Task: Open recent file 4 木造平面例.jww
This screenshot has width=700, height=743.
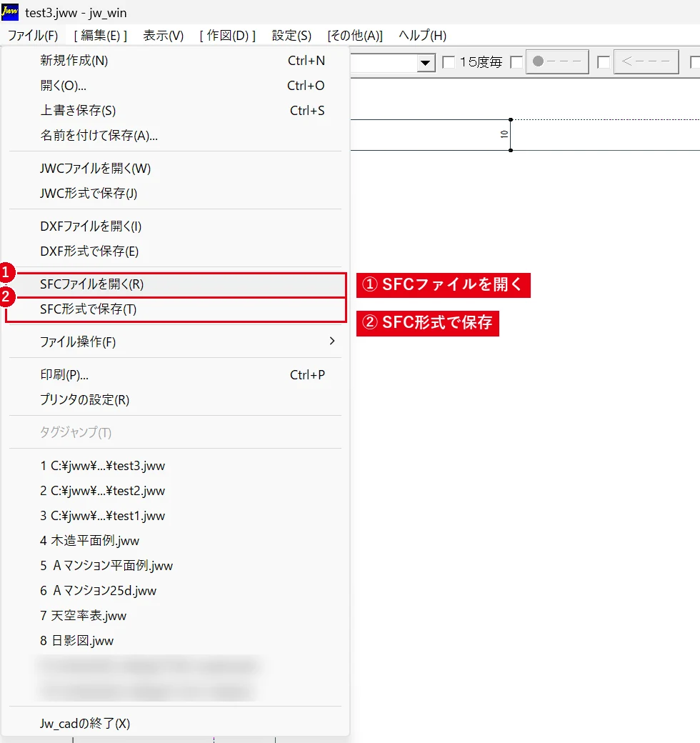Action: (x=175, y=541)
